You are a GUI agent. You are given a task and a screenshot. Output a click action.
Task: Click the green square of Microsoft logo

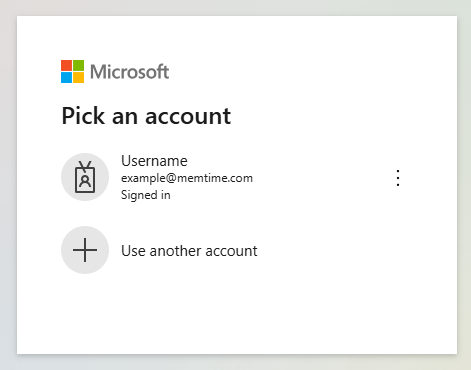[78, 65]
